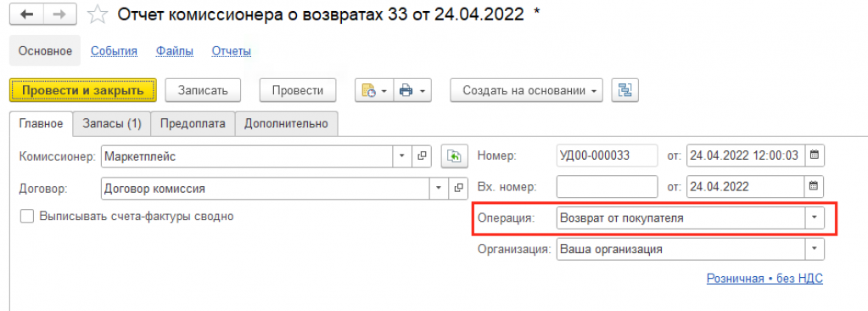Open the События link

[x=114, y=51]
